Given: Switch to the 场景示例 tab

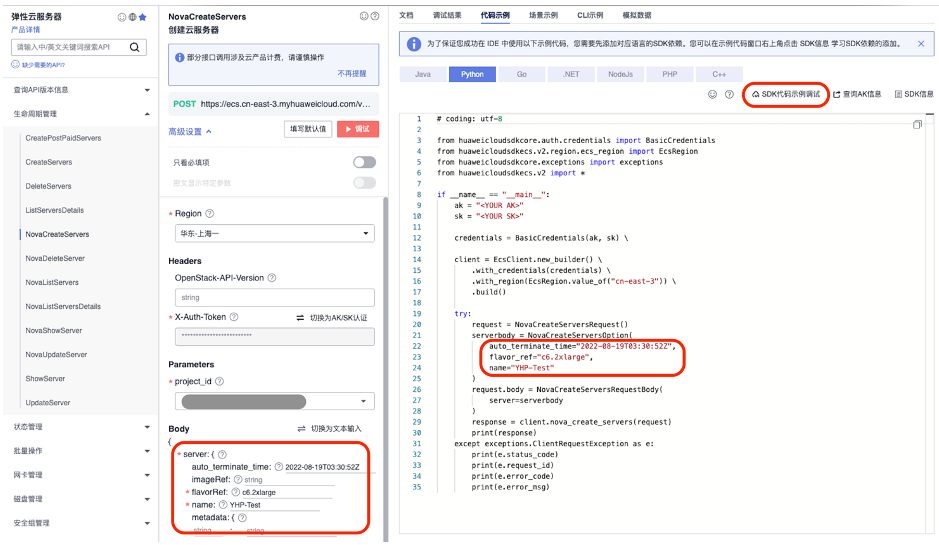Looking at the screenshot, I should (x=543, y=15).
